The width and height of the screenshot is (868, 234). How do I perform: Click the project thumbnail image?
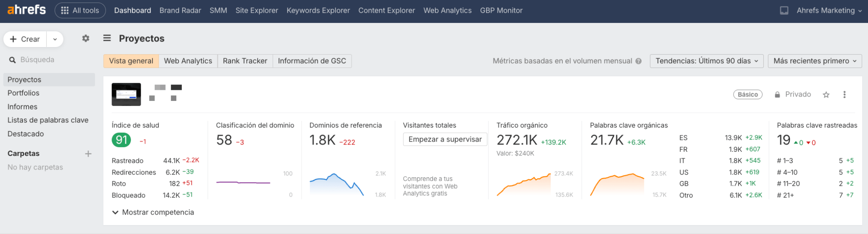point(126,94)
